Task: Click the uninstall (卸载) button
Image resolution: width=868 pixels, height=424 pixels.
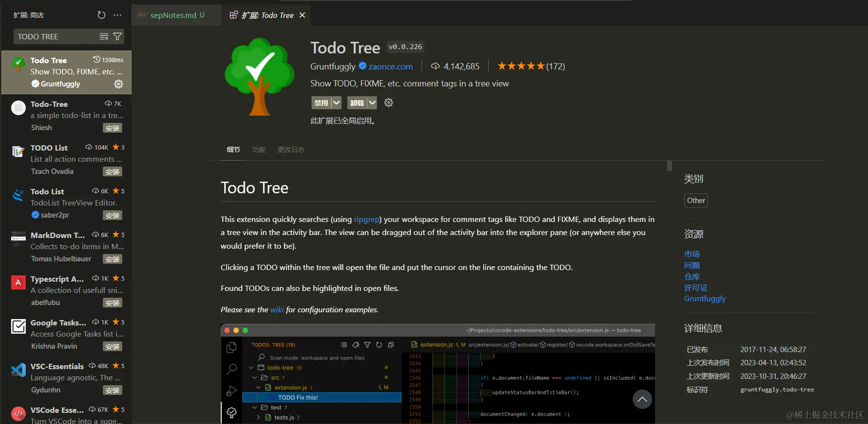Action: [357, 102]
